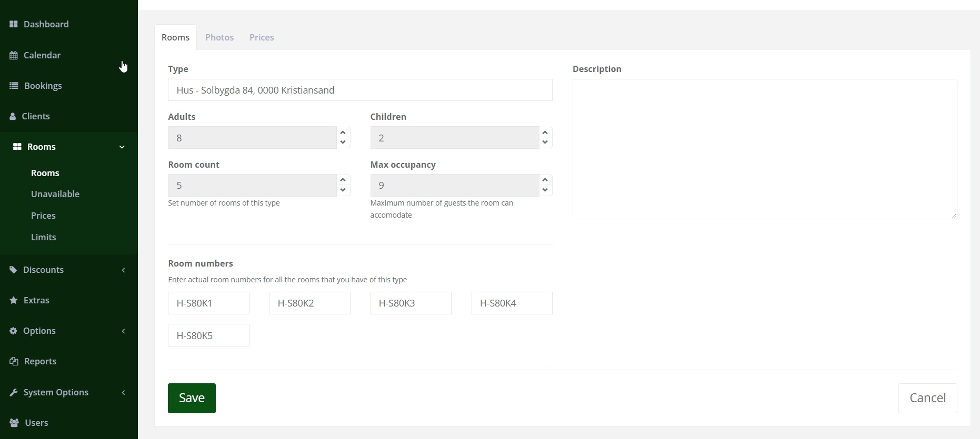Increment the Room count value
This screenshot has width=980, height=439.
coord(343,180)
